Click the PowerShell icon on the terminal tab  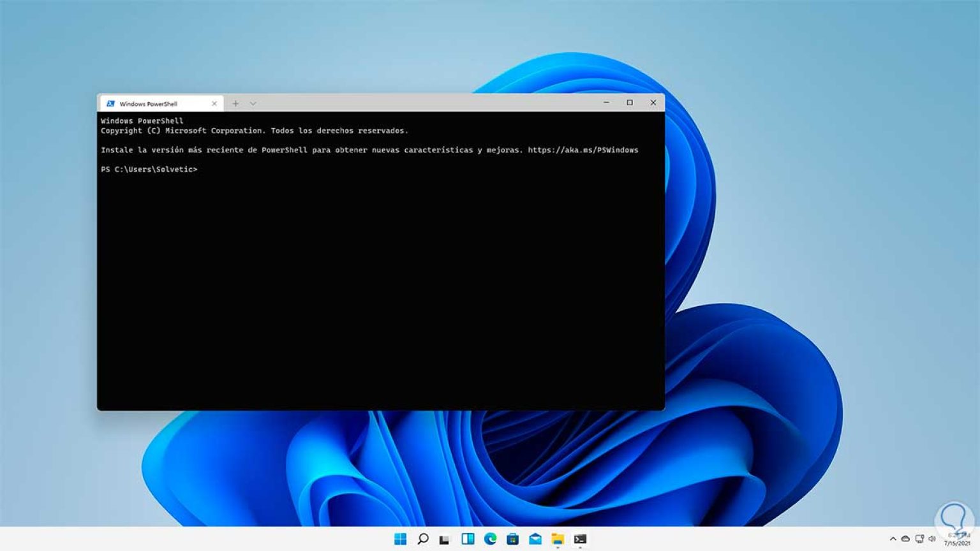coord(111,103)
